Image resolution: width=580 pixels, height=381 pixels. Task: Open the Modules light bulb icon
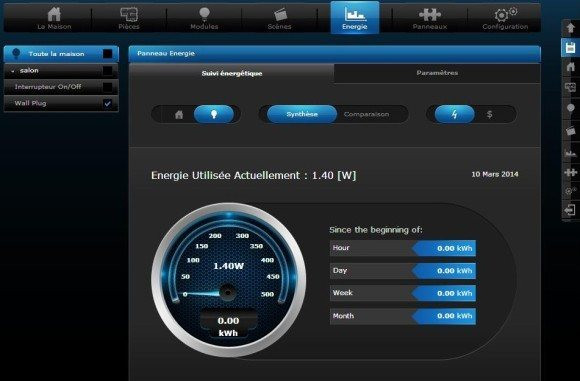204,14
